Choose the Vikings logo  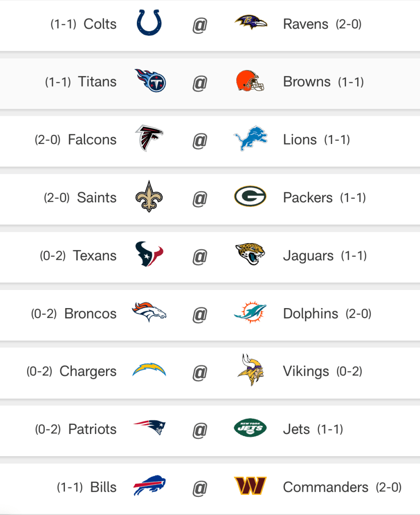(x=249, y=371)
